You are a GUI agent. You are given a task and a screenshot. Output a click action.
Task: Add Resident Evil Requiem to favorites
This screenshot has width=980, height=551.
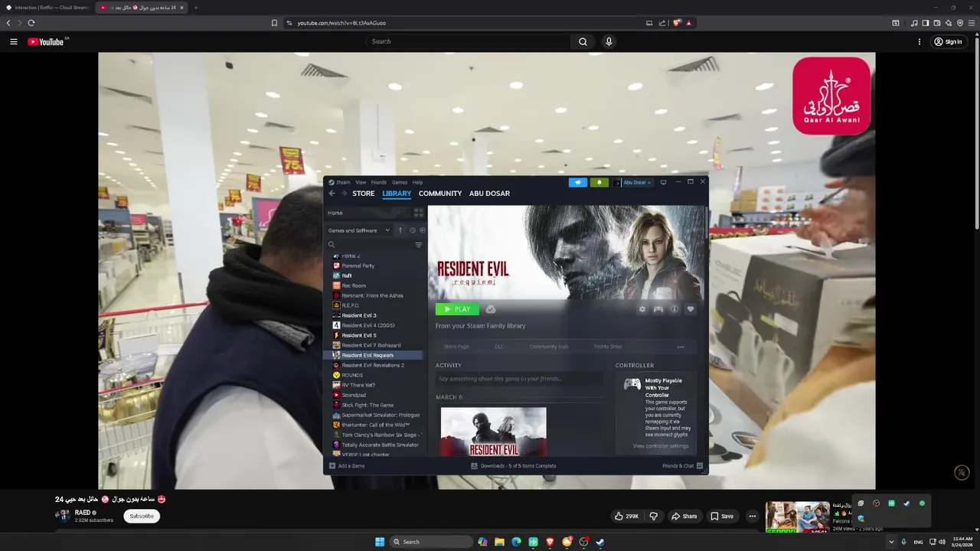(x=690, y=309)
